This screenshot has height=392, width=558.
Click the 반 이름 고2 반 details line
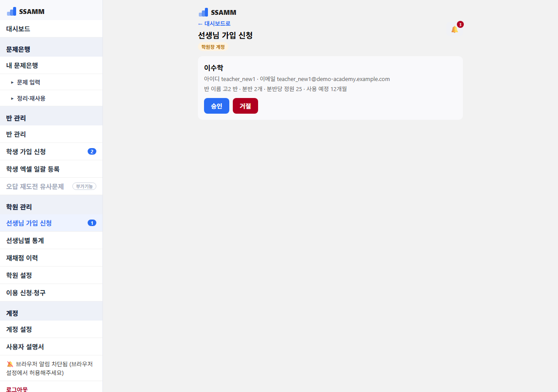pos(276,89)
